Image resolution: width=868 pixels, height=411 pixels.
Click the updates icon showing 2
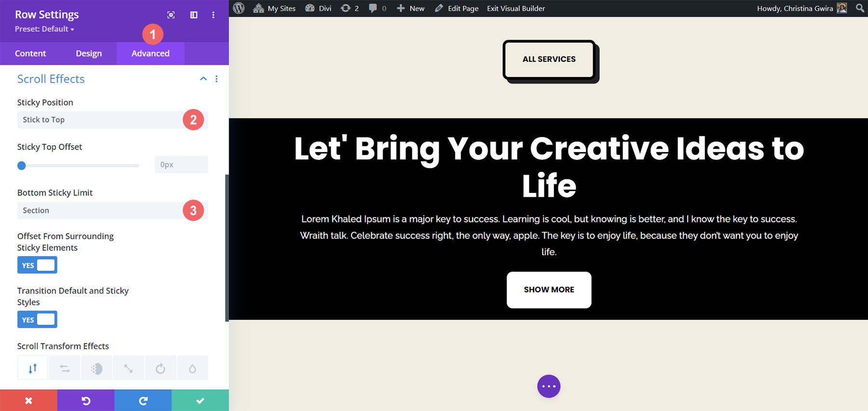(350, 8)
